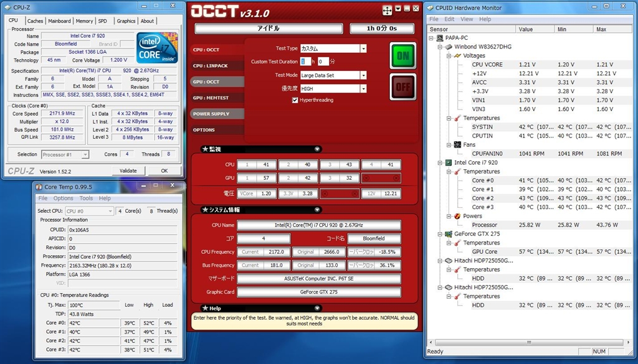This screenshot has width=638, height=364.
Task: Collapse the Winbond W83627DHG tree node
Action: pos(440,47)
